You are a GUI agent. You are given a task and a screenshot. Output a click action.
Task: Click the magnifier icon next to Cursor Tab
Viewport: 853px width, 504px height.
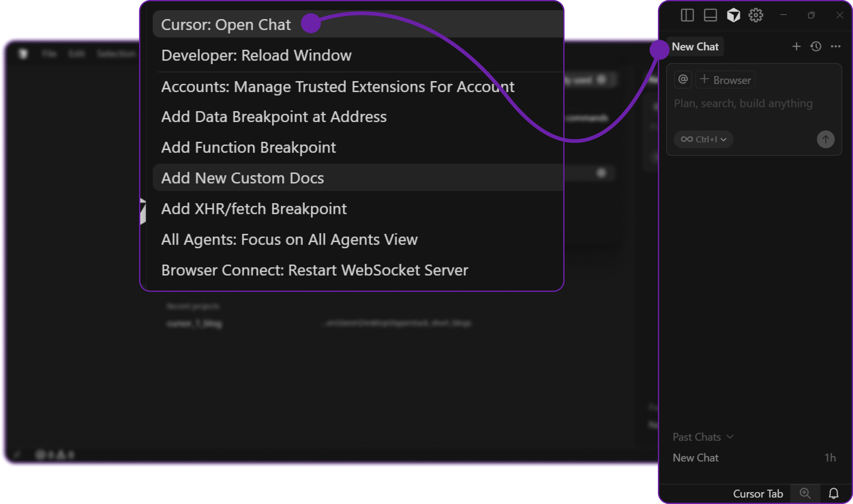point(805,493)
